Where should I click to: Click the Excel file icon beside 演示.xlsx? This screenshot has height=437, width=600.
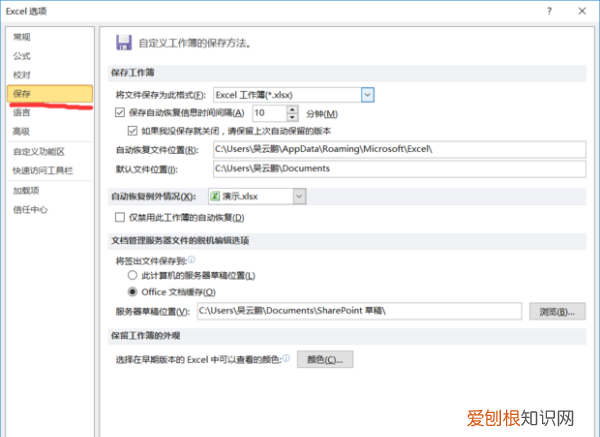click(x=215, y=196)
